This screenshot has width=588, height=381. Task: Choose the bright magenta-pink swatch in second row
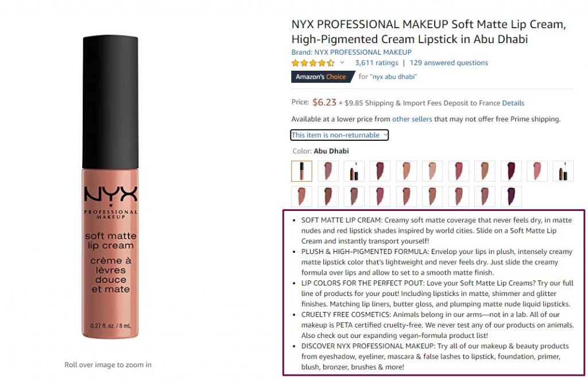click(x=380, y=197)
